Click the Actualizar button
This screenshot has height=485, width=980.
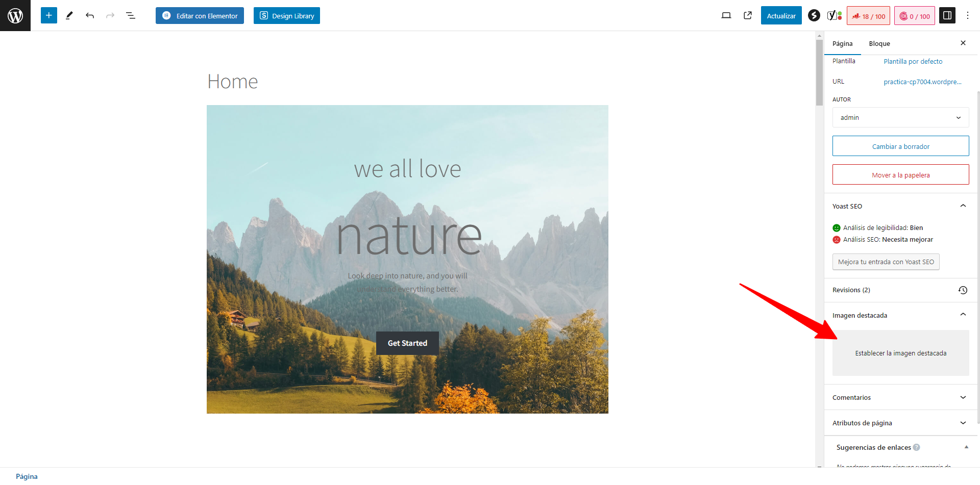(781, 15)
